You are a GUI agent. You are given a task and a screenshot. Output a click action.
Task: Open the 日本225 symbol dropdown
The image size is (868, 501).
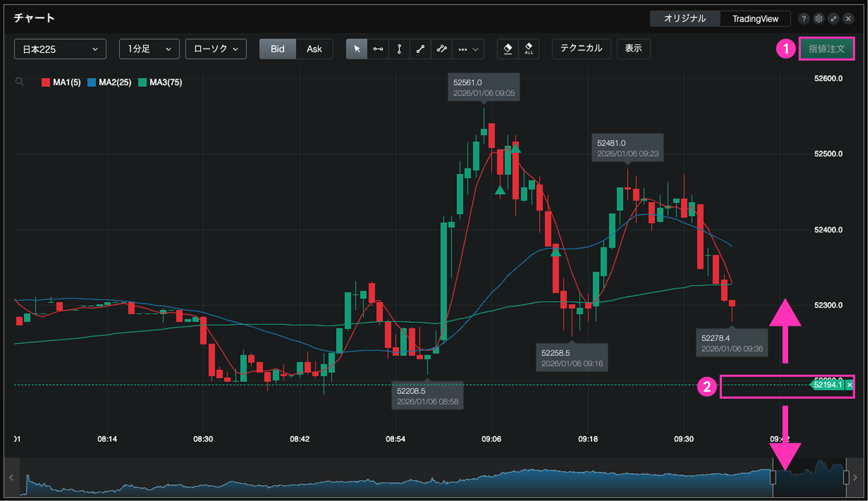point(60,49)
